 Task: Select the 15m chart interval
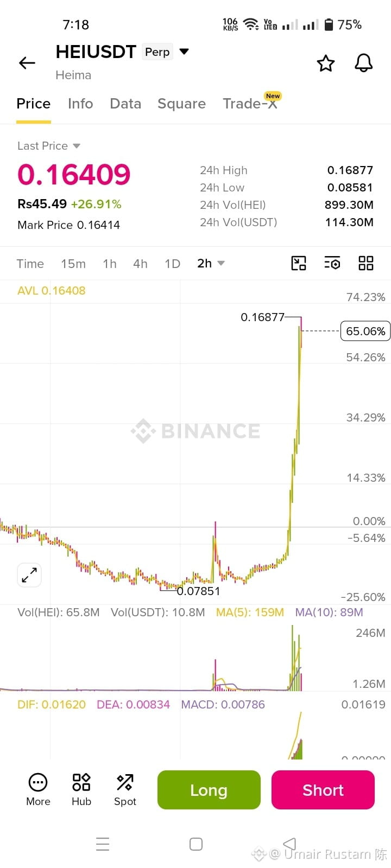[x=73, y=264]
